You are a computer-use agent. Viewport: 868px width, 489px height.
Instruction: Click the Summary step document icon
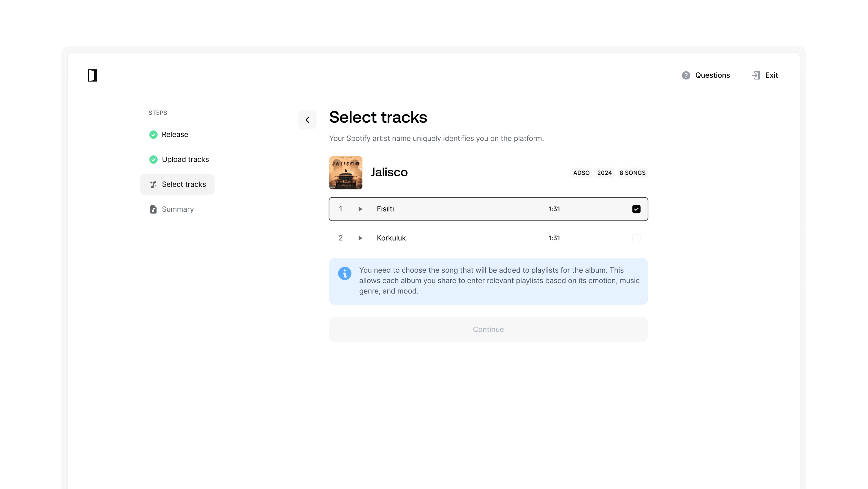click(153, 209)
